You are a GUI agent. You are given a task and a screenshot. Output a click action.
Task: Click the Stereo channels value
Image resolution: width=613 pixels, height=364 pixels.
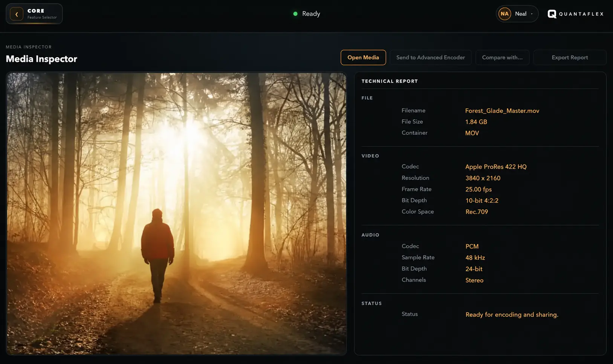474,280
